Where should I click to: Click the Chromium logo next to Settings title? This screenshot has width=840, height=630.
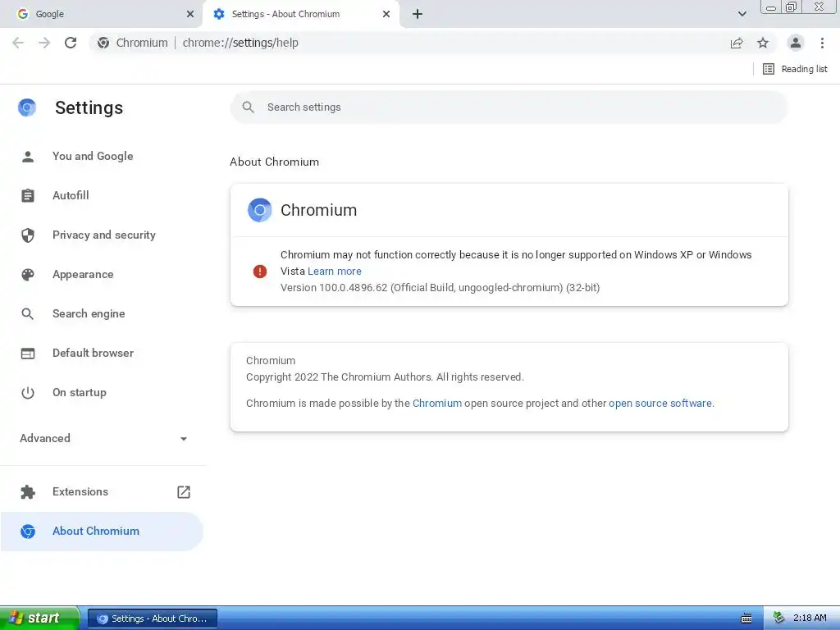(x=27, y=107)
